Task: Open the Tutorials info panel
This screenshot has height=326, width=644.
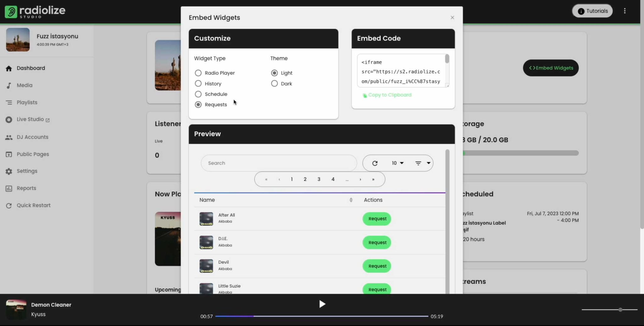Action: click(x=592, y=10)
